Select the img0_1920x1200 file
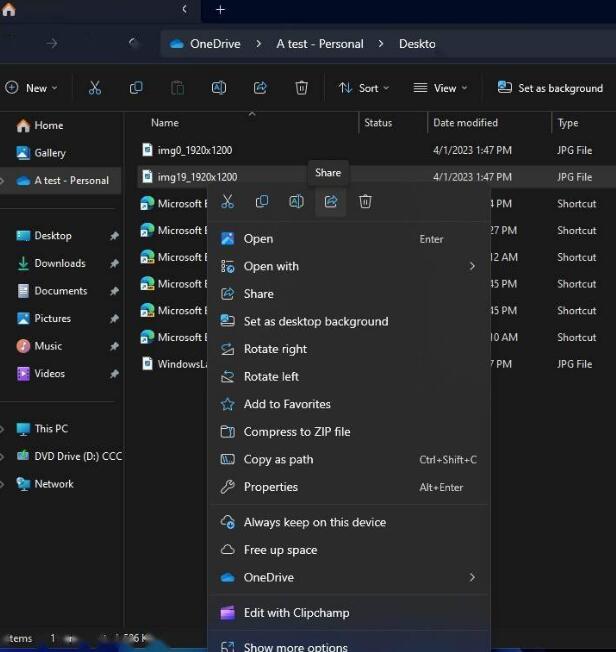The height and width of the screenshot is (652, 616). [194, 150]
